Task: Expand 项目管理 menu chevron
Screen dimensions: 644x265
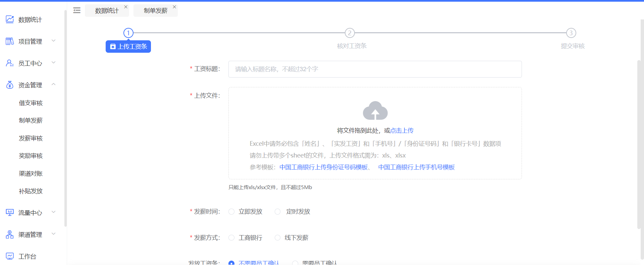Action: pos(53,41)
